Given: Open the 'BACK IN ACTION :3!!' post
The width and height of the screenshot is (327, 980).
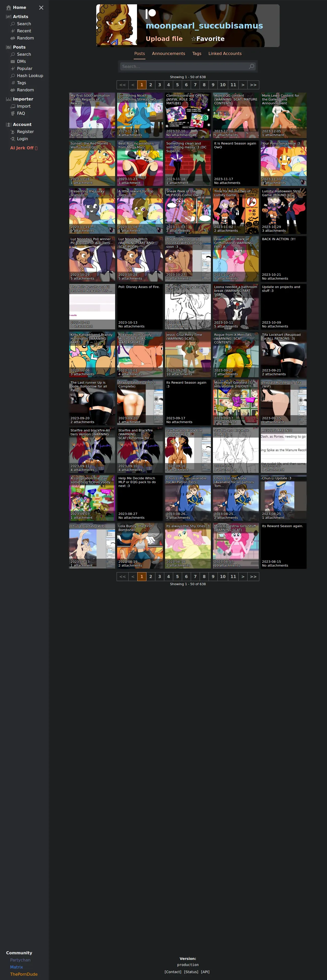Looking at the screenshot, I should pos(284,259).
